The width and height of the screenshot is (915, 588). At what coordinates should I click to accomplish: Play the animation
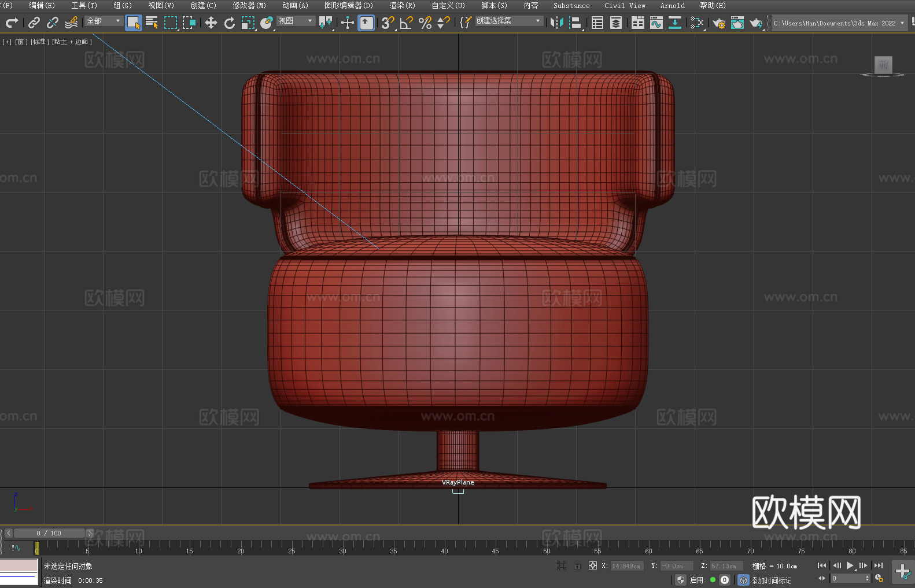tap(850, 565)
